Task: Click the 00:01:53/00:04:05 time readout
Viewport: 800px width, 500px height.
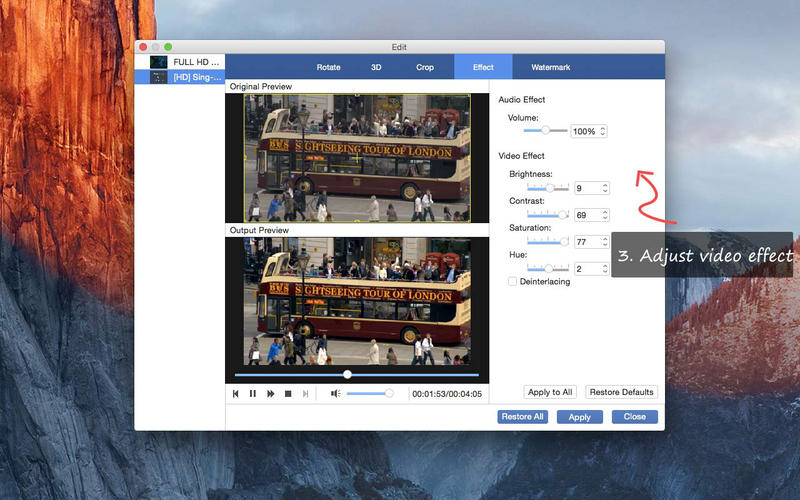Action: coord(447,394)
